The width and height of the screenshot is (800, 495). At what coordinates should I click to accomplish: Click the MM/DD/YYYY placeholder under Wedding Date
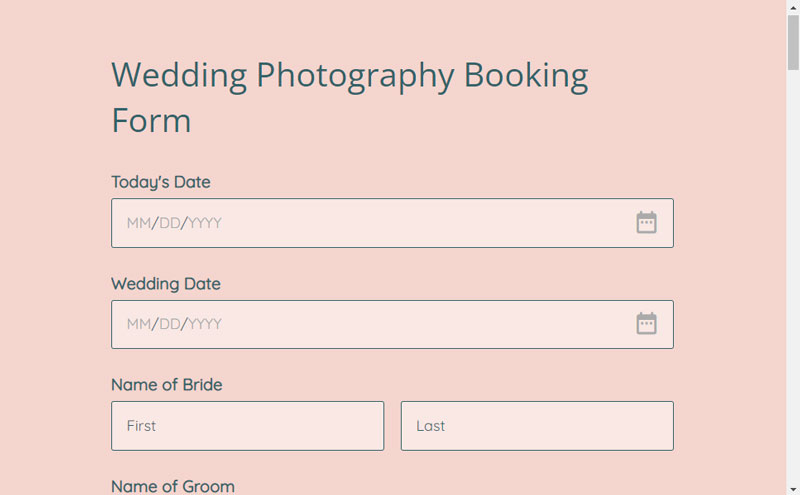click(174, 324)
